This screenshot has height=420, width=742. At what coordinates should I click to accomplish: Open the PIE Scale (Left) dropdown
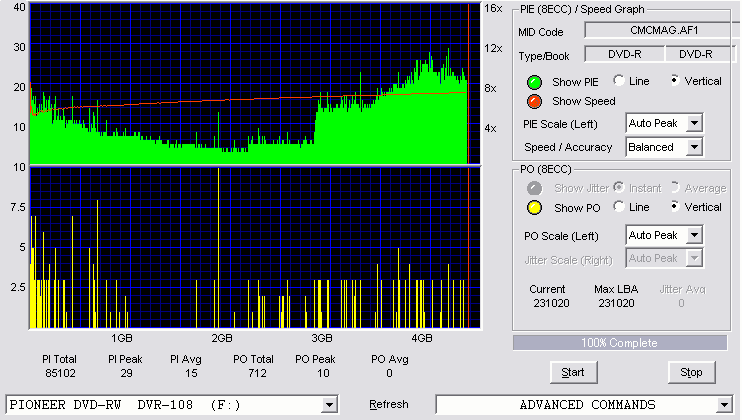click(694, 123)
